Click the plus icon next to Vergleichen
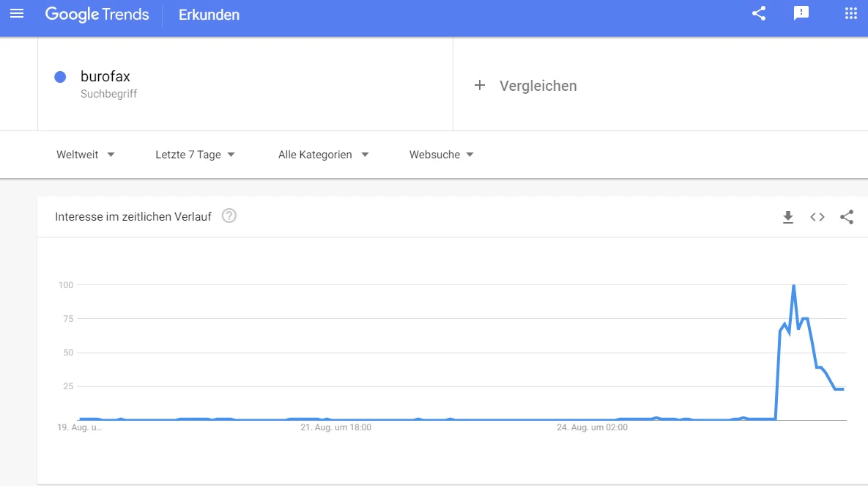 [x=479, y=85]
